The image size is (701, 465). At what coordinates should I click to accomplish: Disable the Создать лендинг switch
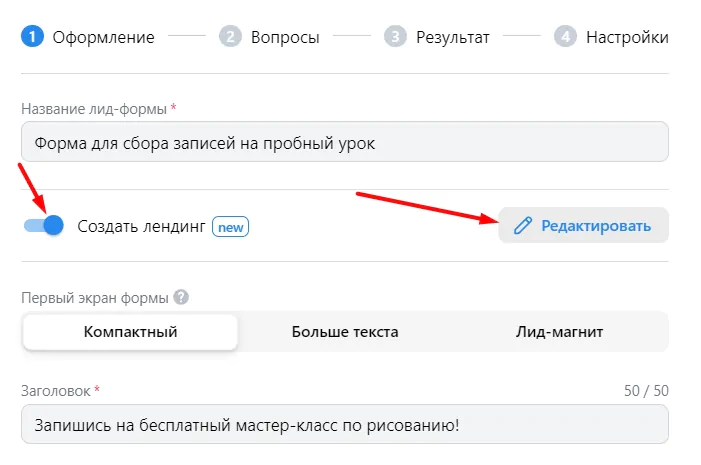pos(43,225)
